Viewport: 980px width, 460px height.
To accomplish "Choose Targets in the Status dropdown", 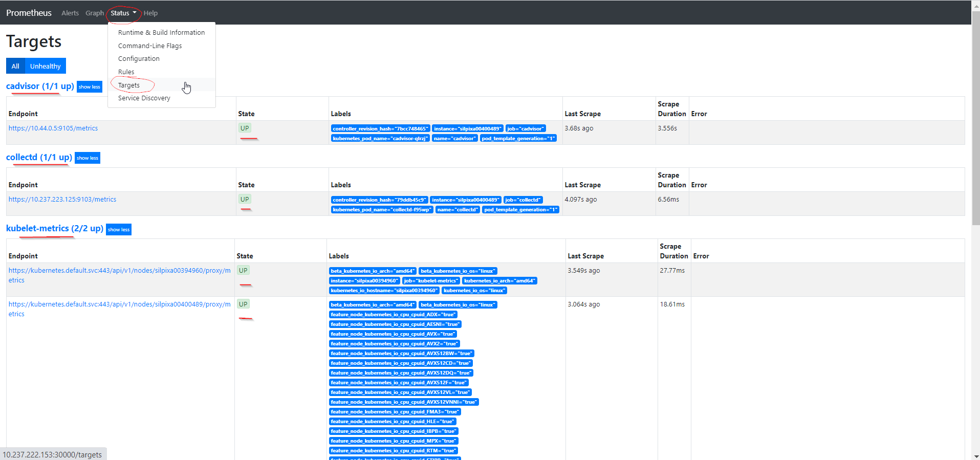I will [x=161, y=85].
